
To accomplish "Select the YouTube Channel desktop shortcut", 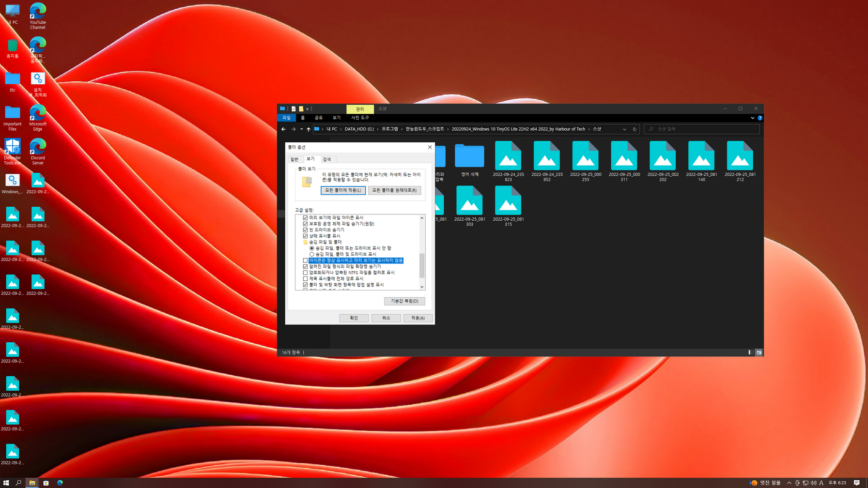I will (38, 16).
